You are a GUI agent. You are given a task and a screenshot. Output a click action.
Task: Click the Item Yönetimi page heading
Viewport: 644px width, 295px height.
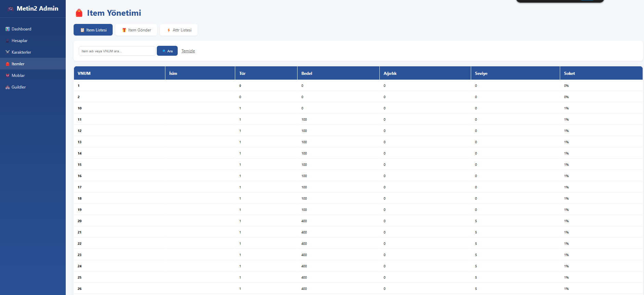tap(114, 13)
